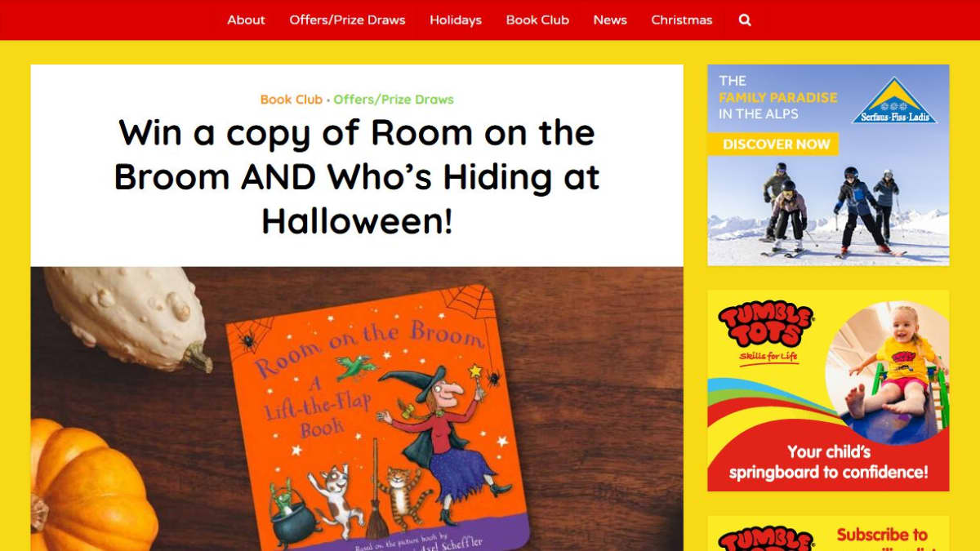The width and height of the screenshot is (980, 551).
Task: Click the orange Book Club category link
Action: coord(292,100)
